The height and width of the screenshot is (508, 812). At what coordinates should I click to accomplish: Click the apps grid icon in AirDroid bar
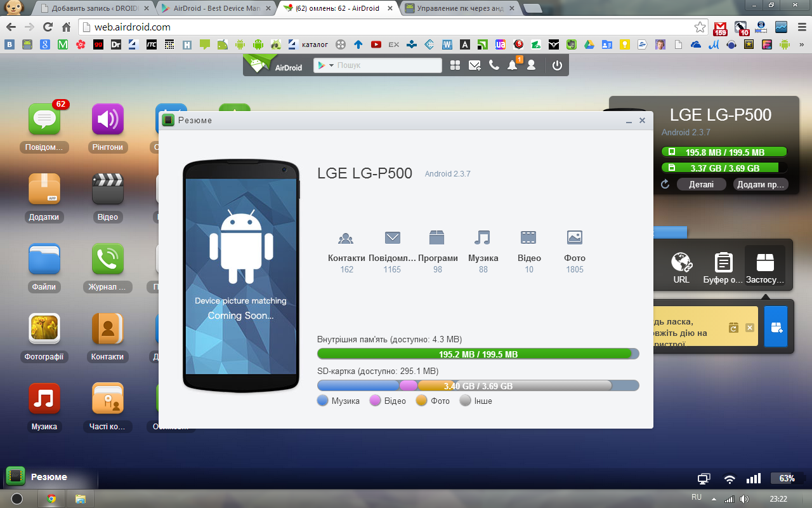point(455,65)
